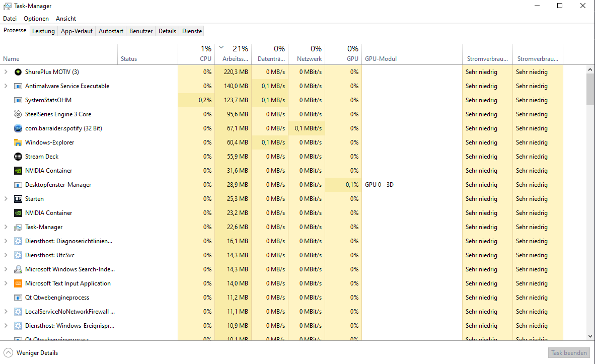Click the Stream Deck globe icon
Image resolution: width=595 pixels, height=364 pixels.
18,156
